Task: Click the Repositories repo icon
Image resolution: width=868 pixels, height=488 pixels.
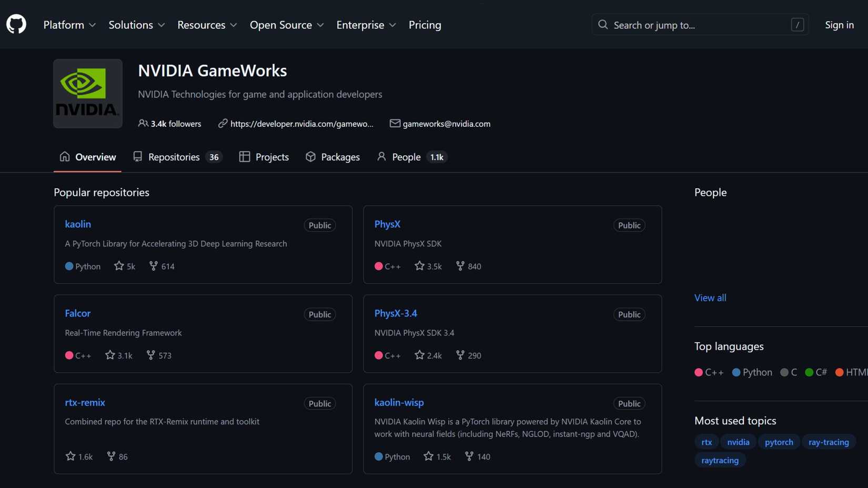Action: click(137, 157)
